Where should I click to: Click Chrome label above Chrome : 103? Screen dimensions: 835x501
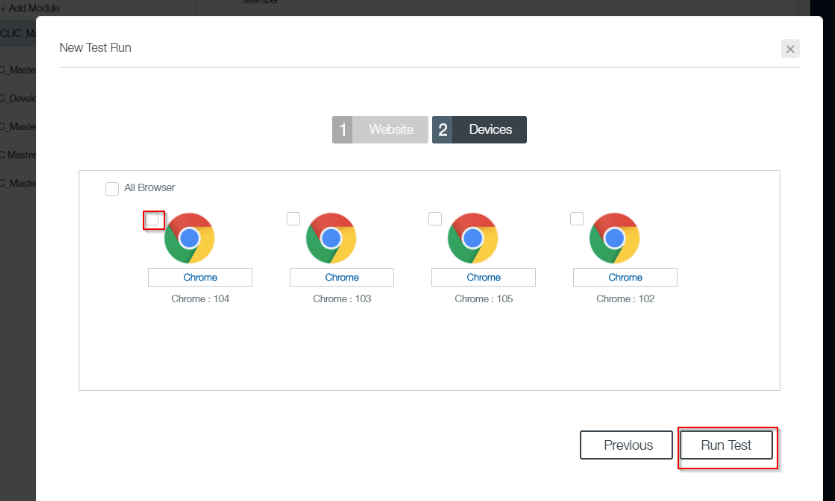pos(342,277)
